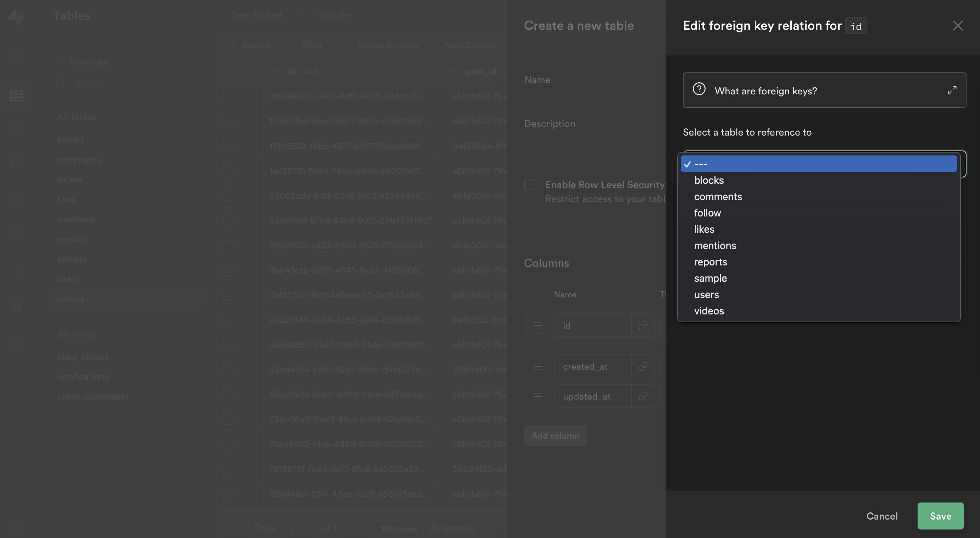Viewport: 980px width, 538px height.
Task: Select 'users' from the table dropdown
Action: coord(706,294)
